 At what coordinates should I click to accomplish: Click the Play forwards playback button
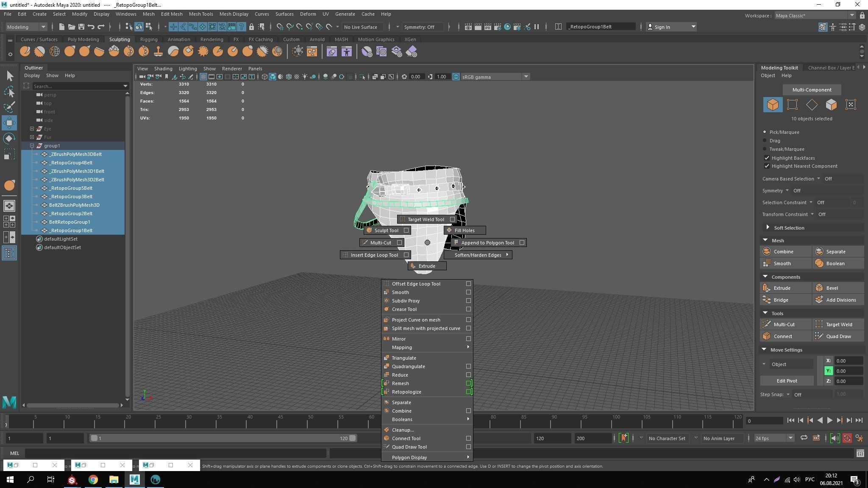click(829, 420)
